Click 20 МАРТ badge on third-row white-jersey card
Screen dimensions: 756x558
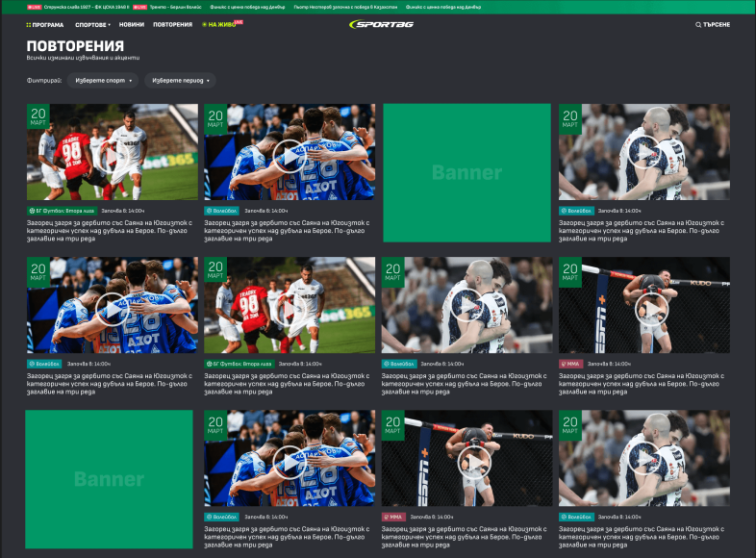click(x=570, y=425)
